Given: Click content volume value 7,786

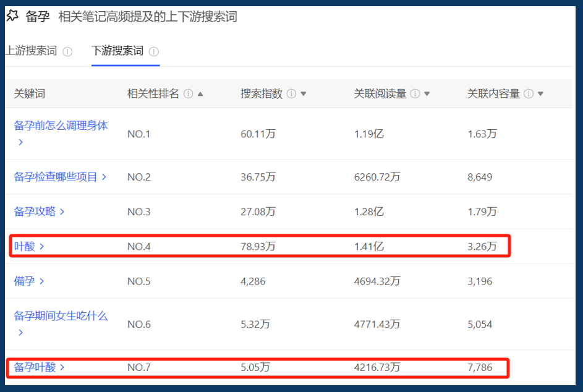Looking at the screenshot, I should pos(480,368).
